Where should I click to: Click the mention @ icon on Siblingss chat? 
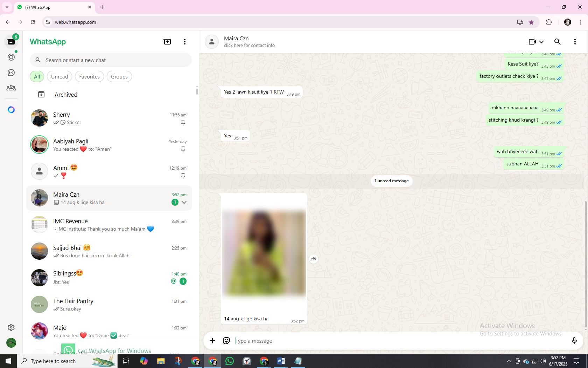click(173, 281)
